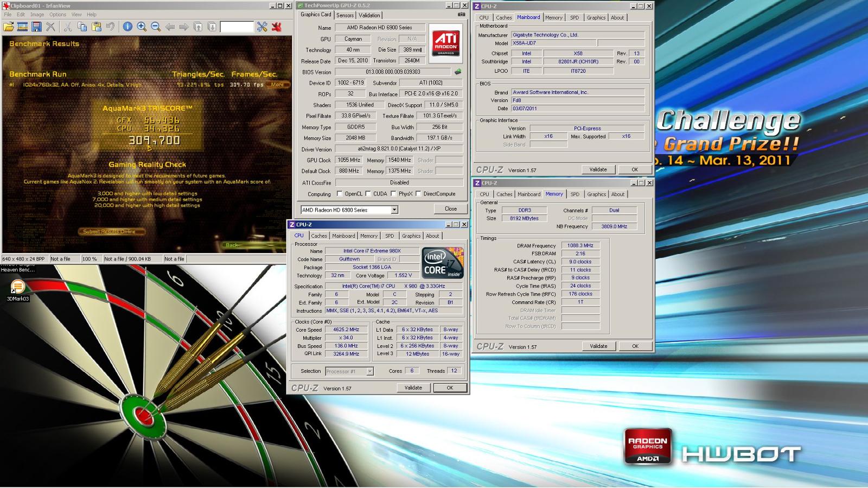Click Validate in CPU-Z Mainboard window
868x488 pixels.
[x=598, y=169]
